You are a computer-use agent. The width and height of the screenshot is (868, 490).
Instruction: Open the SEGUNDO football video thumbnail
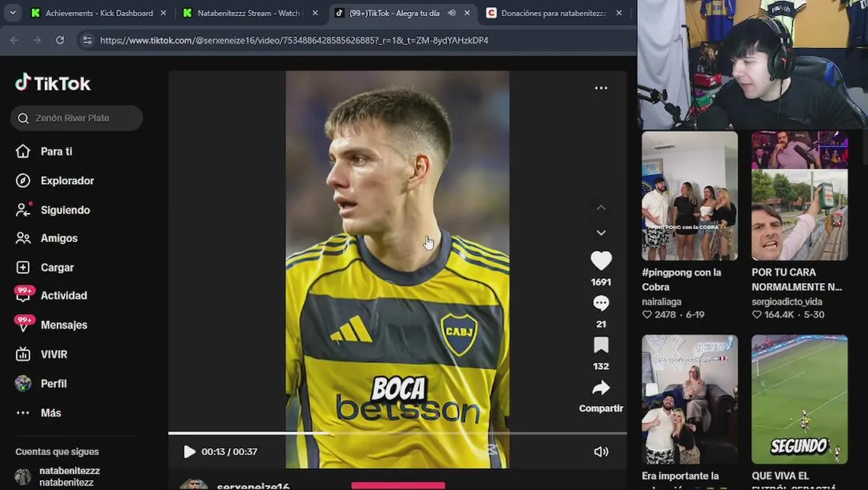click(x=799, y=399)
